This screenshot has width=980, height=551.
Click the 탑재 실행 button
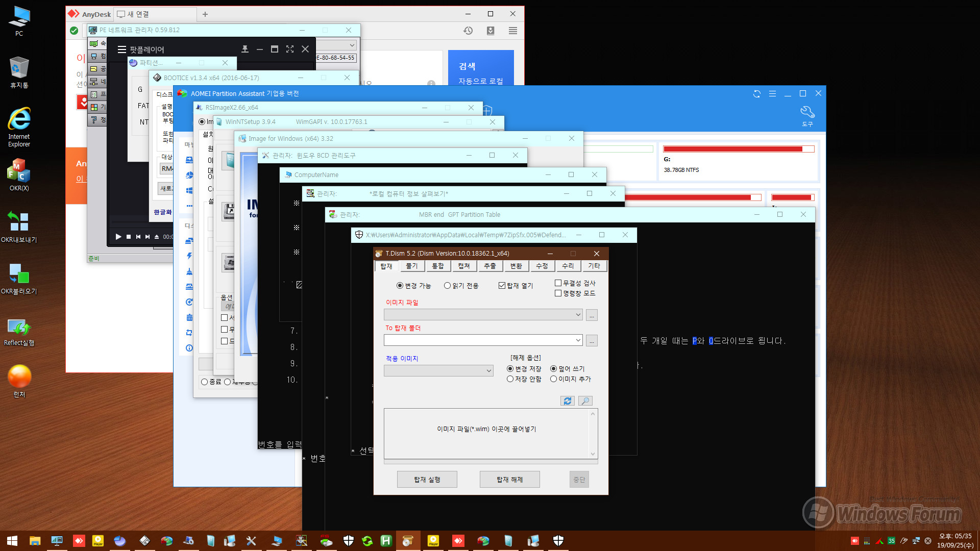tap(427, 480)
